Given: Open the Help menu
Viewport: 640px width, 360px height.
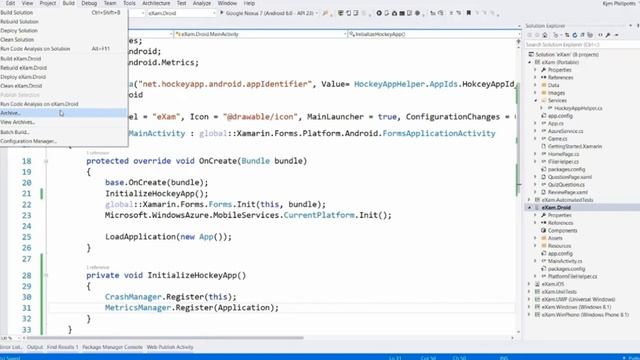Looking at the screenshot, I should pyautogui.click(x=249, y=3).
